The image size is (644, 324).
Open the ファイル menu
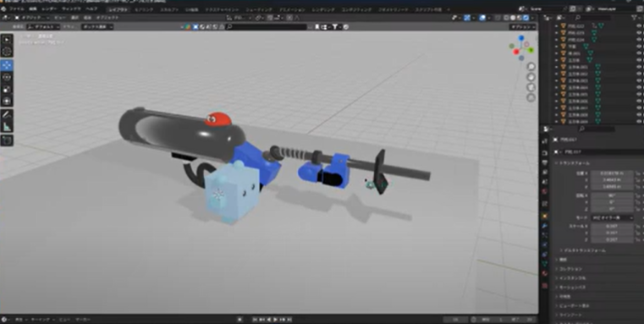16,8
